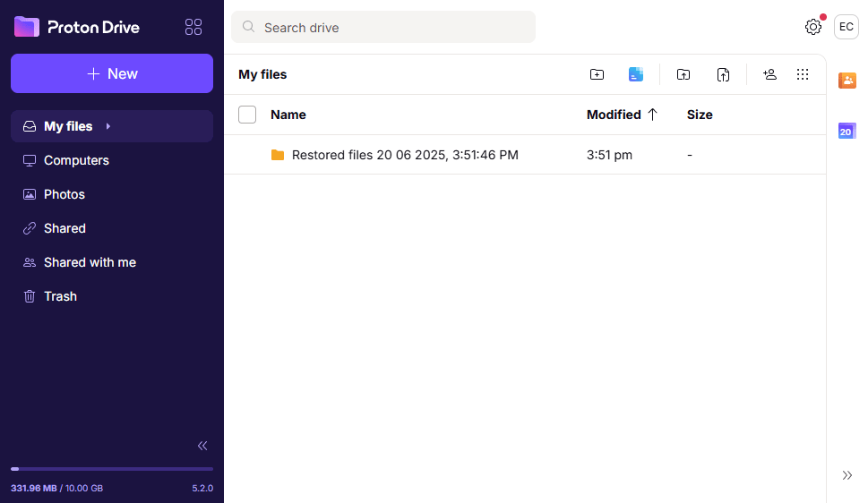Sort by Size column
This screenshot has height=503, width=868.
pos(700,115)
